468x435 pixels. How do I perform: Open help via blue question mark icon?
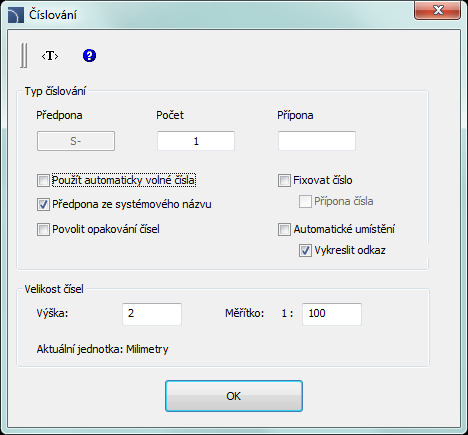tap(89, 56)
